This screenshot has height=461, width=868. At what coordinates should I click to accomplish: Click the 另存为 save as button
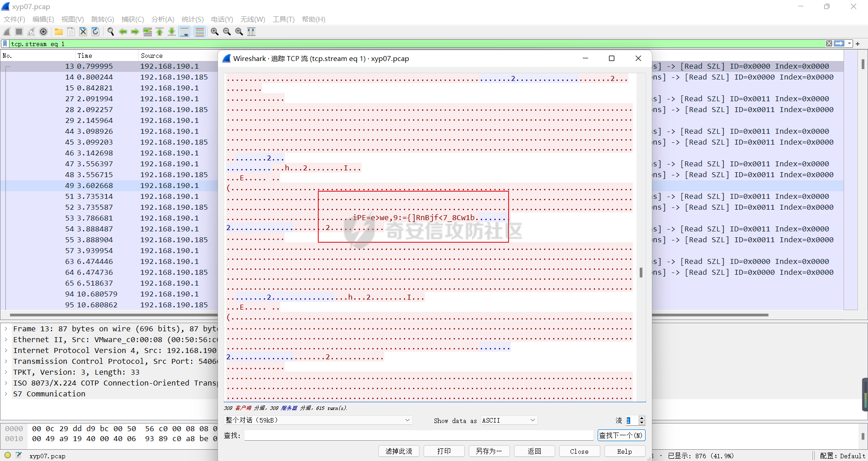click(x=489, y=451)
